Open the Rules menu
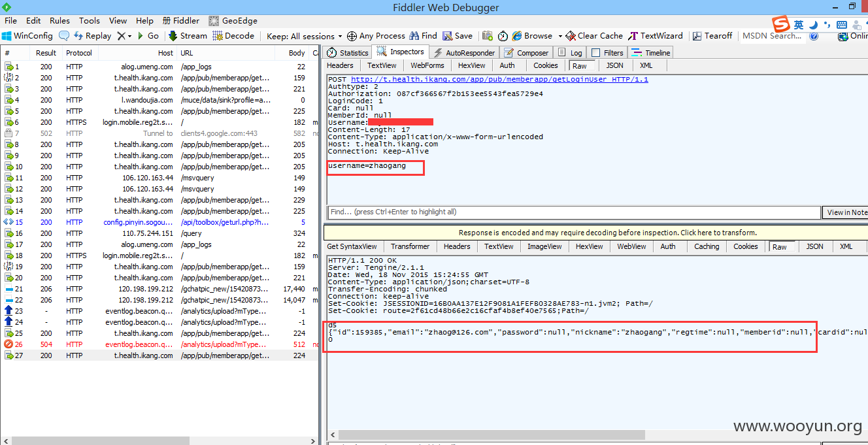This screenshot has width=868, height=445. click(59, 21)
